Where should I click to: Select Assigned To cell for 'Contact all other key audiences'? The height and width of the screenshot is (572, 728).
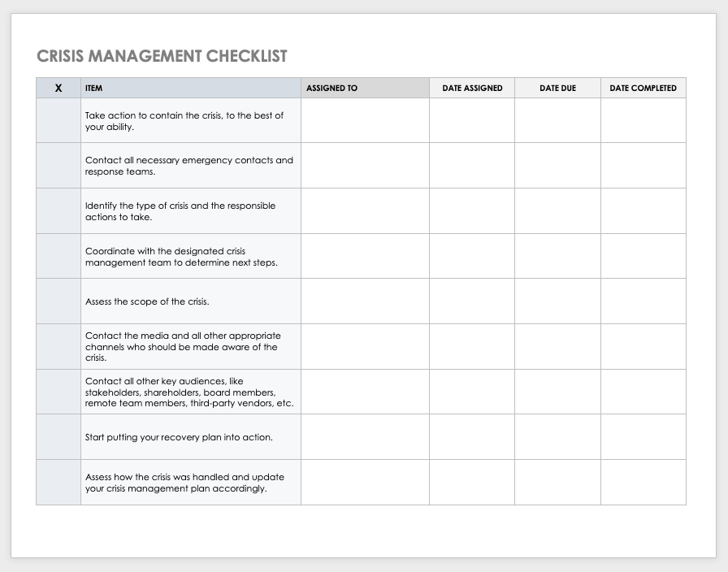(365, 392)
